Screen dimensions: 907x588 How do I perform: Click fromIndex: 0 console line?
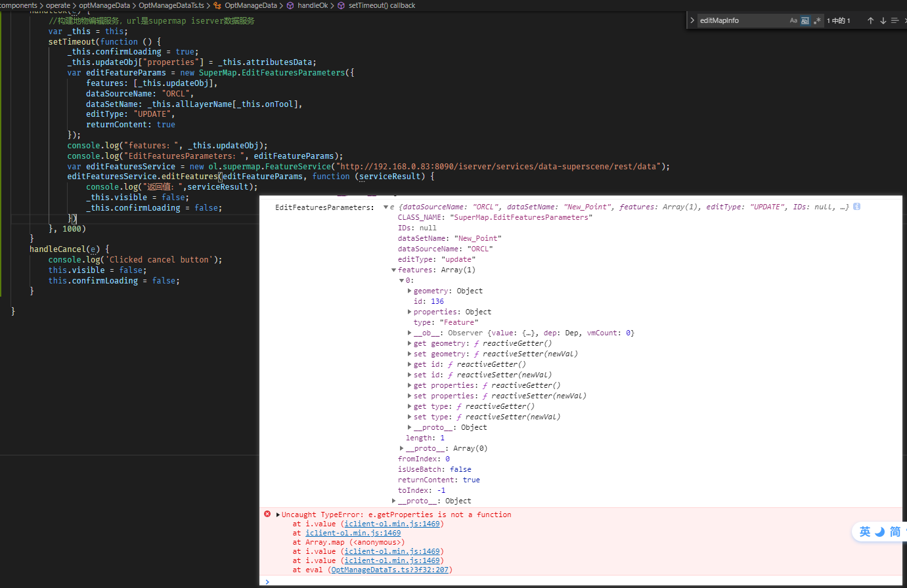click(x=424, y=459)
